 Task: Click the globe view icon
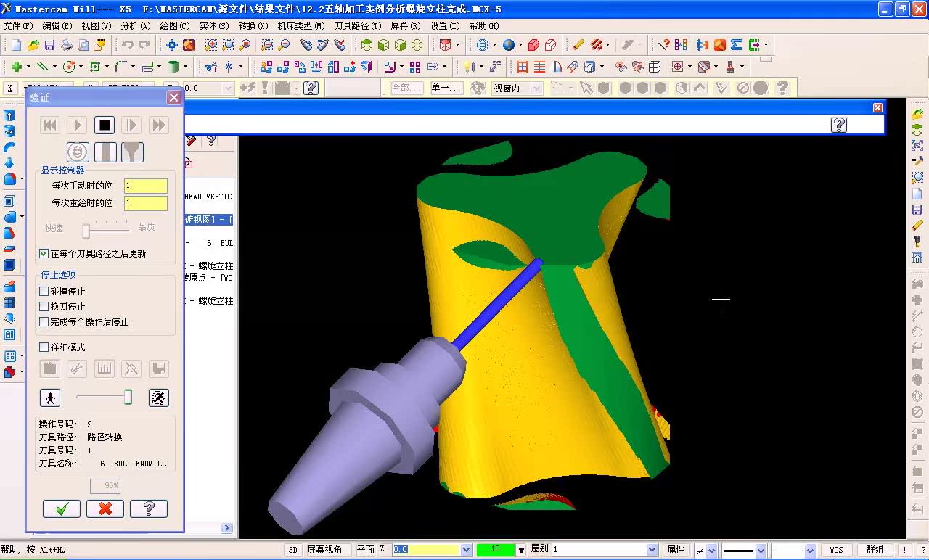point(483,45)
